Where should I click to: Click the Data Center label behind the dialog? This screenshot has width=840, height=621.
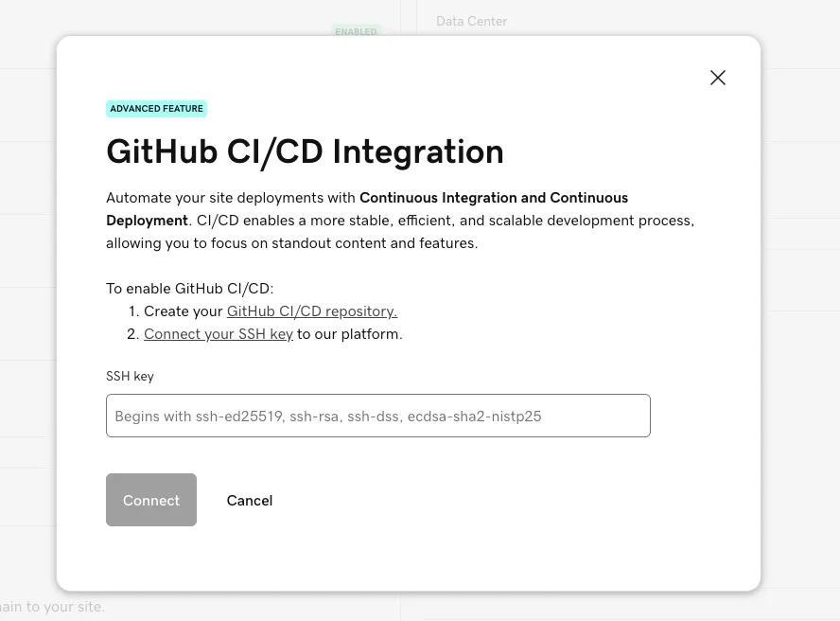471,22
